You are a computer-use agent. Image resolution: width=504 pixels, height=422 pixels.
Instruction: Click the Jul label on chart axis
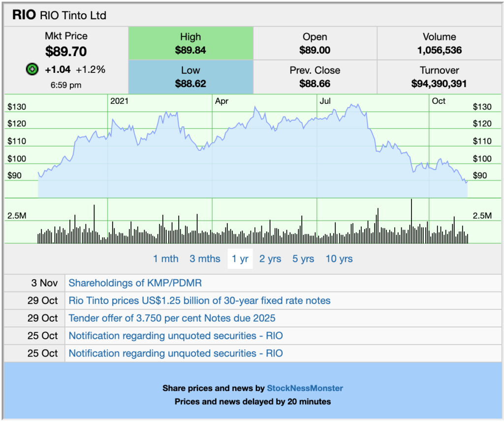coord(325,101)
